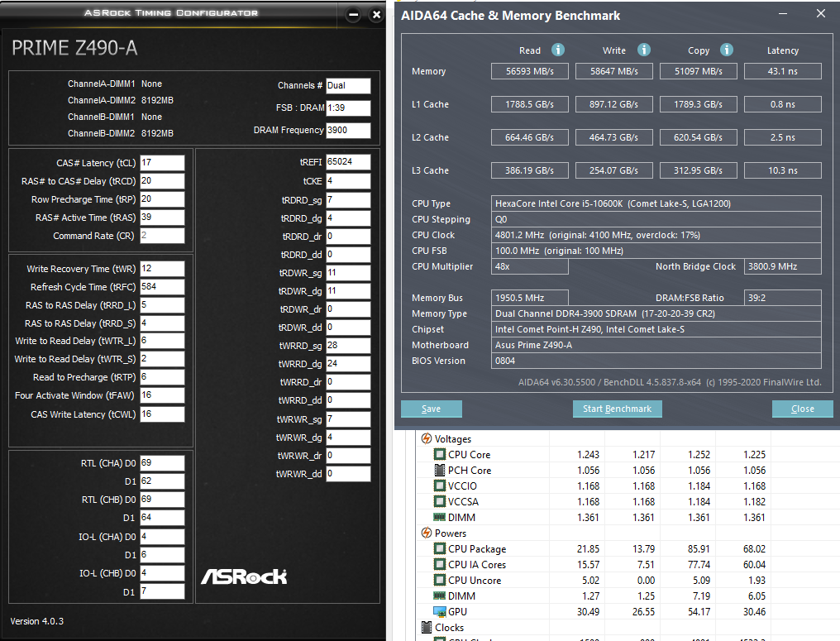840x641 pixels.
Task: Click the Clocks chip icon
Action: (427, 627)
